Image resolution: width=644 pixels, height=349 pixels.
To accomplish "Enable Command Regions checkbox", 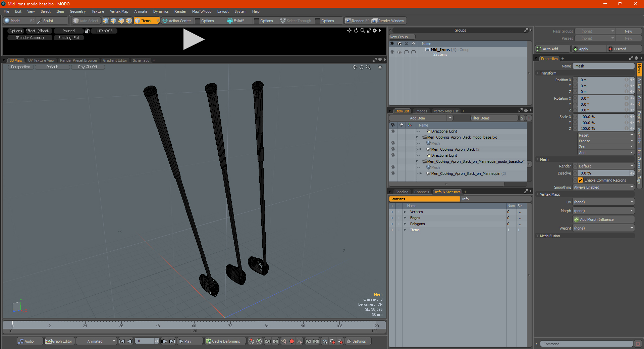I will (x=580, y=180).
